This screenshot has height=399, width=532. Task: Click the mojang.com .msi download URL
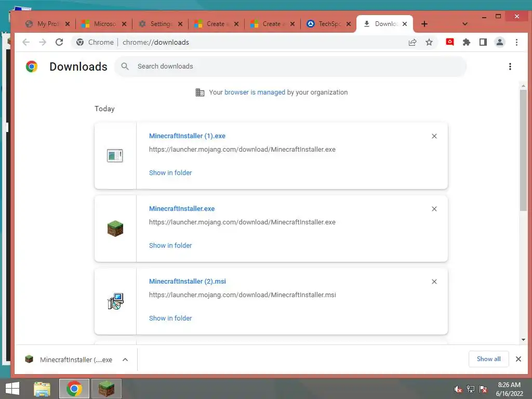(x=243, y=295)
